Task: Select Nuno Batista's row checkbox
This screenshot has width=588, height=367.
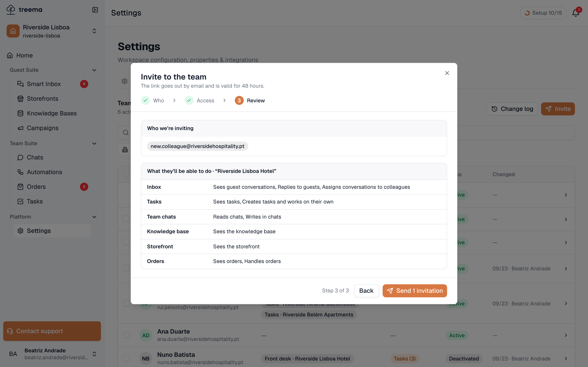Action: pyautogui.click(x=126, y=358)
